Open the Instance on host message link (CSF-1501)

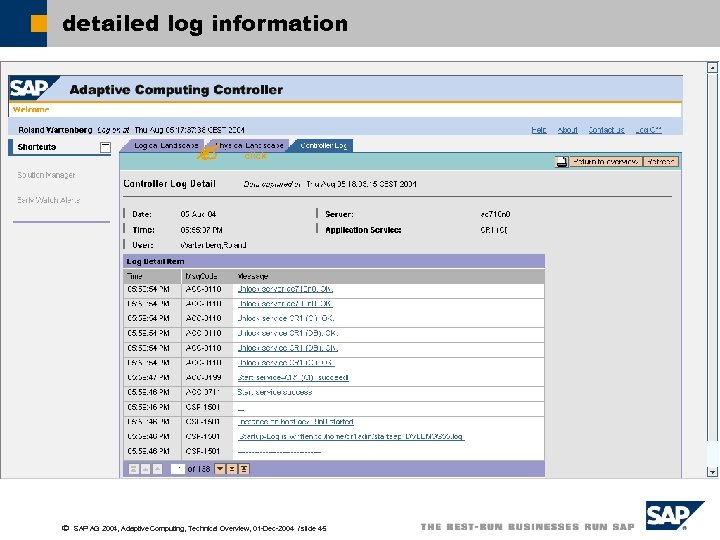296,422
